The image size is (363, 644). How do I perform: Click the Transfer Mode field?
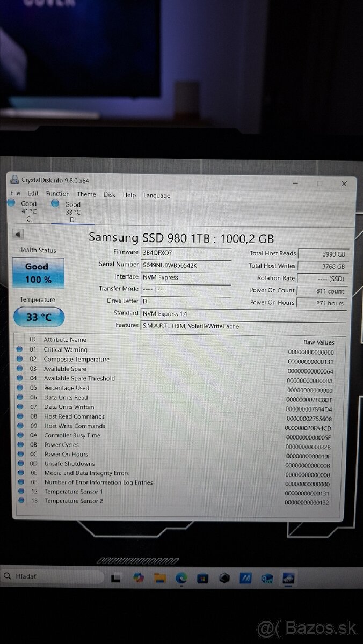[186, 289]
